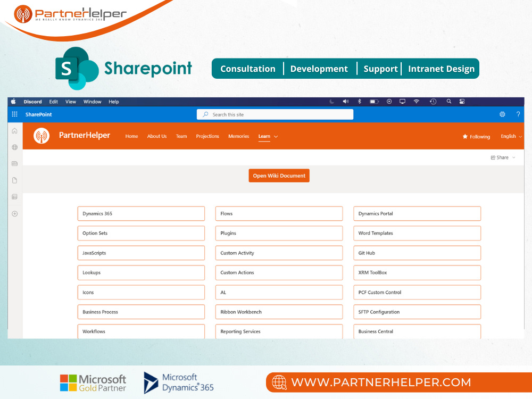The height and width of the screenshot is (399, 532).
Task: Open the JavaScripts topic
Action: [x=141, y=253]
